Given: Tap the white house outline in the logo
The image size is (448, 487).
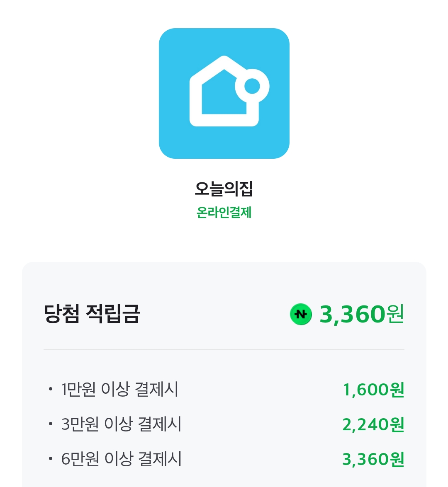Looking at the screenshot, I should tap(224, 91).
